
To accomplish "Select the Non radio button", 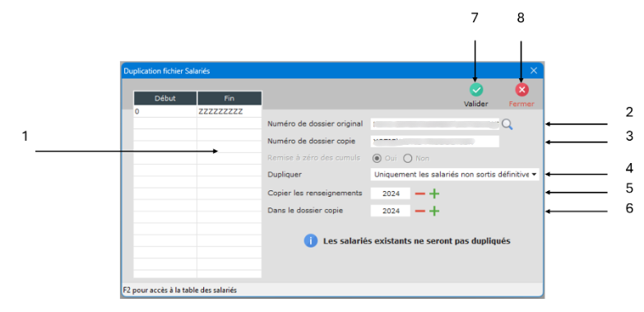I will pos(407,158).
